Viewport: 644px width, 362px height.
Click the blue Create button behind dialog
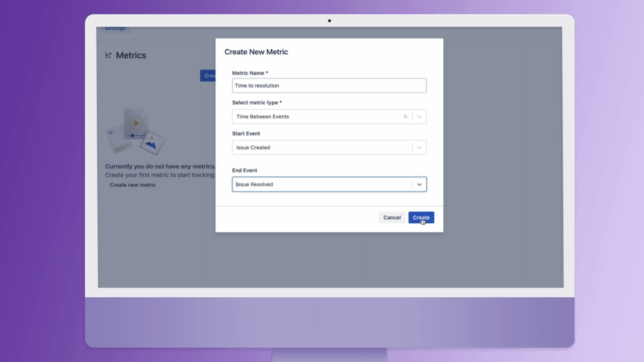pos(208,76)
